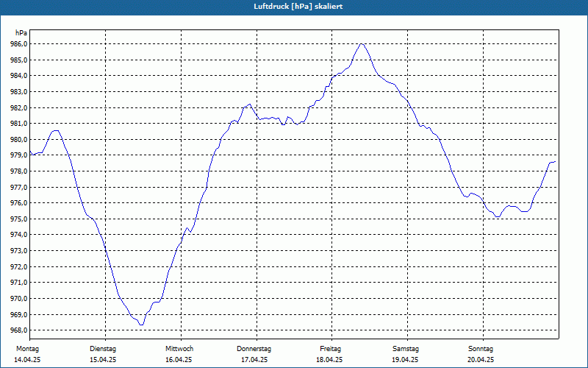
Task: Click the date 20.04.25
Action: tap(481, 360)
